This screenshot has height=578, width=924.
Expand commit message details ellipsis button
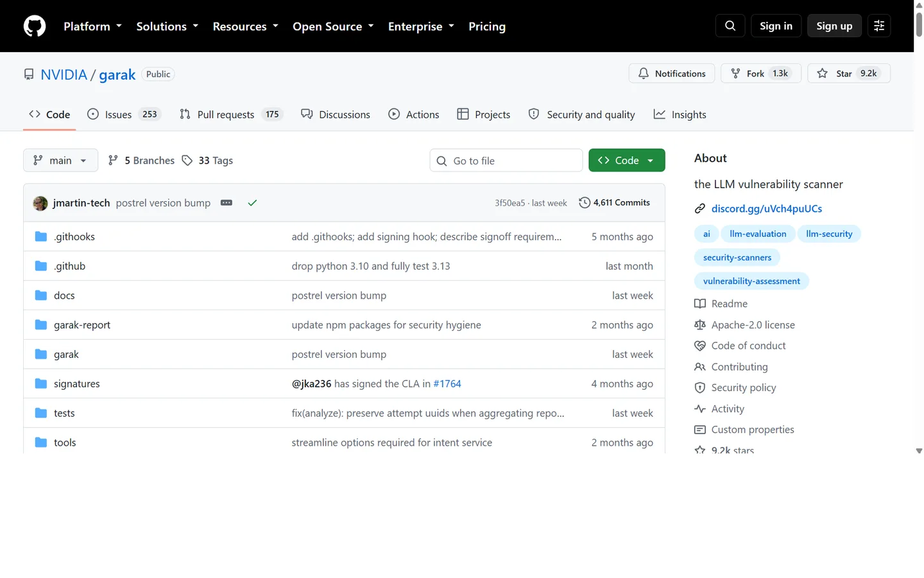(x=227, y=203)
